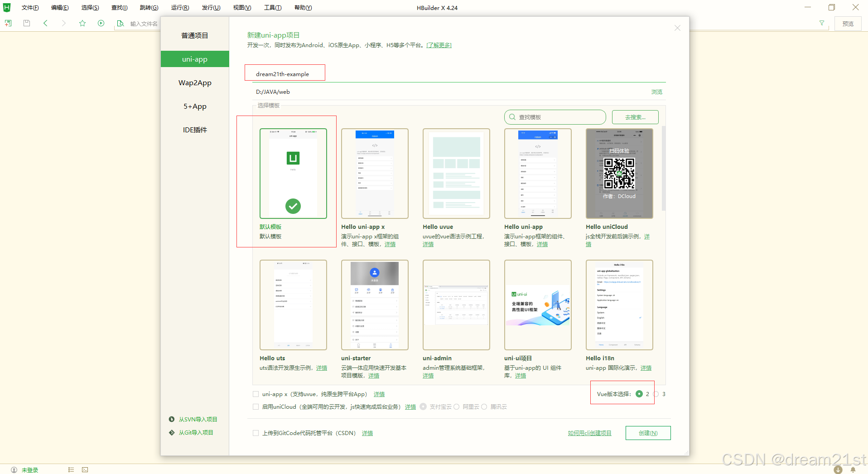Click the SVN import icon
Screen dimensions: 868x474
(x=172, y=419)
